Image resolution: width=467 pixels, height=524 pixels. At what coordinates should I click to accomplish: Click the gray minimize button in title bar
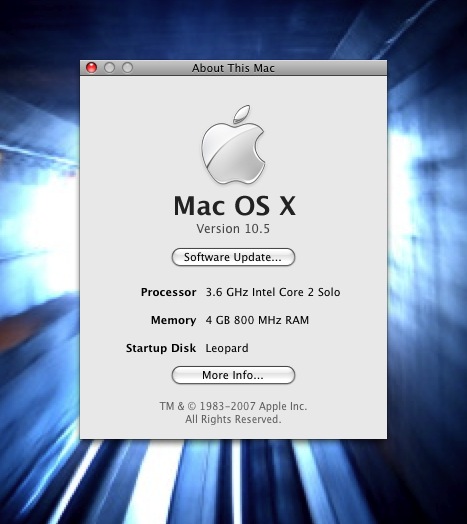point(109,68)
